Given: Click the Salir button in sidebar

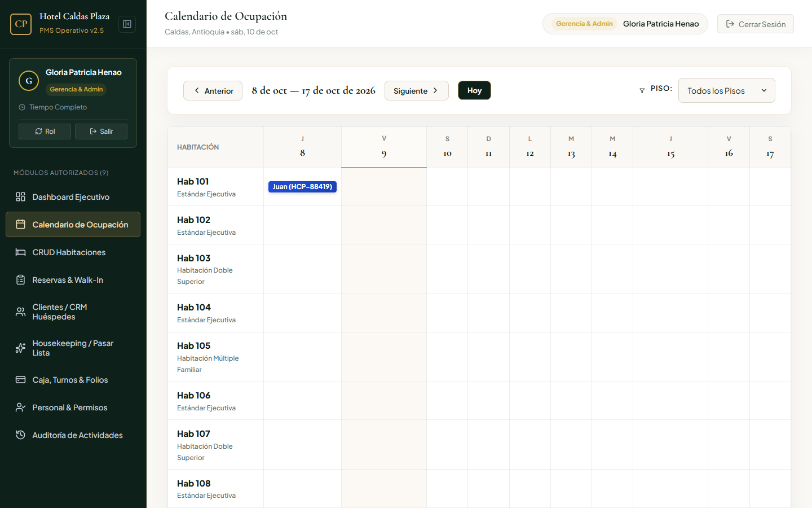Looking at the screenshot, I should pos(101,132).
